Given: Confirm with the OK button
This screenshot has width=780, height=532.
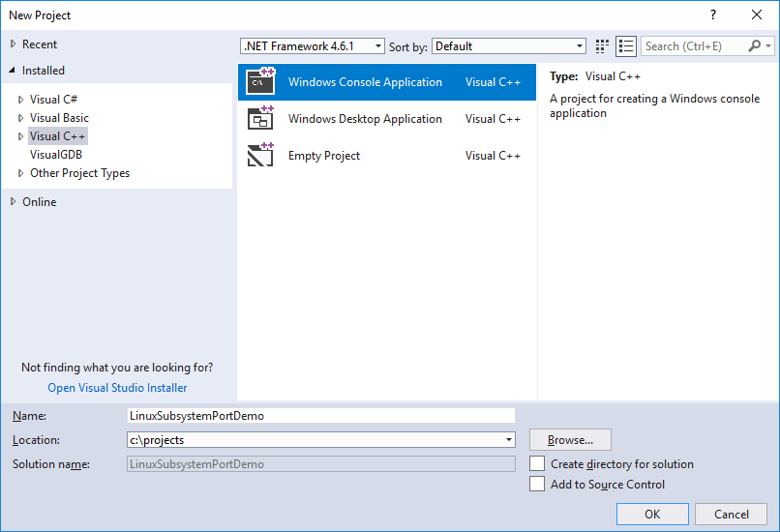Looking at the screenshot, I should point(652,514).
